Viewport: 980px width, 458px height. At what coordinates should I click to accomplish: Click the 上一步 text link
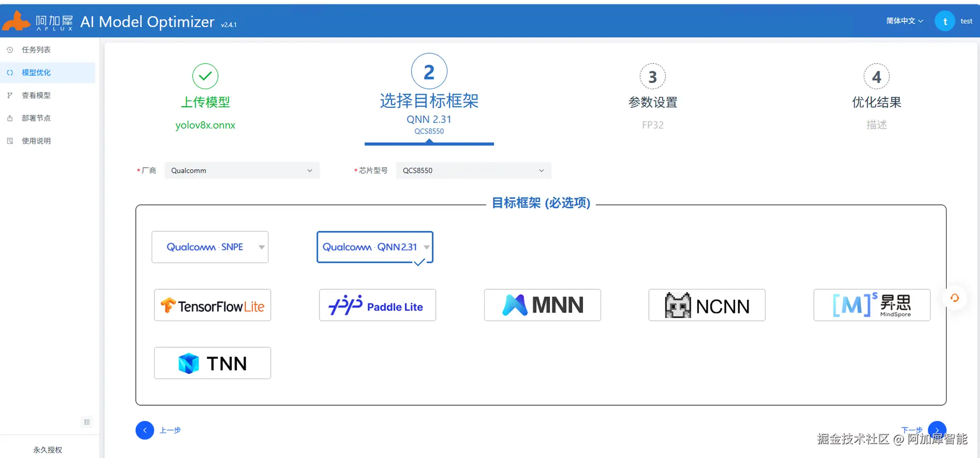click(170, 430)
